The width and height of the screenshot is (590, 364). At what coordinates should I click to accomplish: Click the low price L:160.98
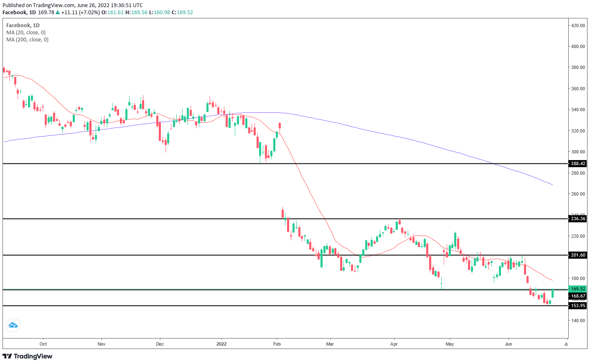pyautogui.click(x=160, y=13)
